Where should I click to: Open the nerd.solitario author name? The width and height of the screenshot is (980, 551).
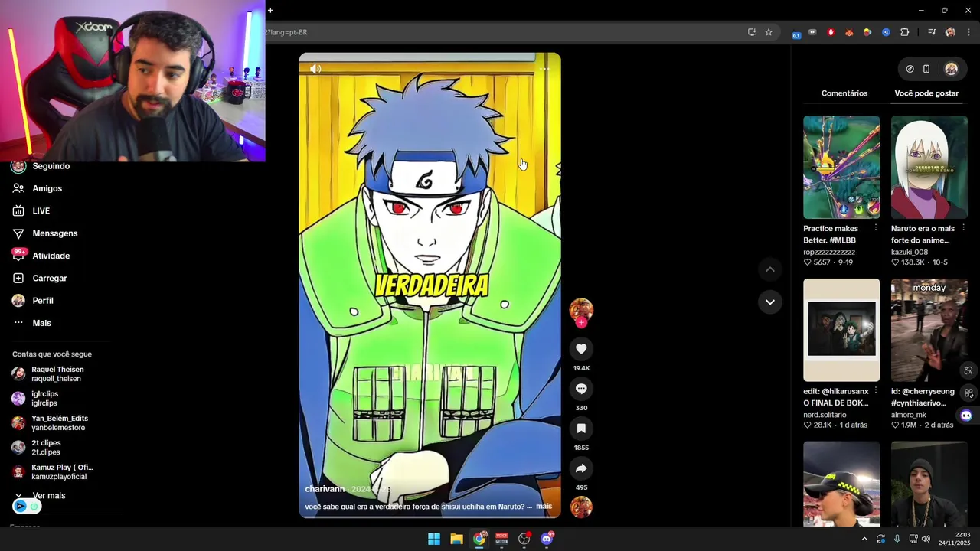pyautogui.click(x=825, y=415)
